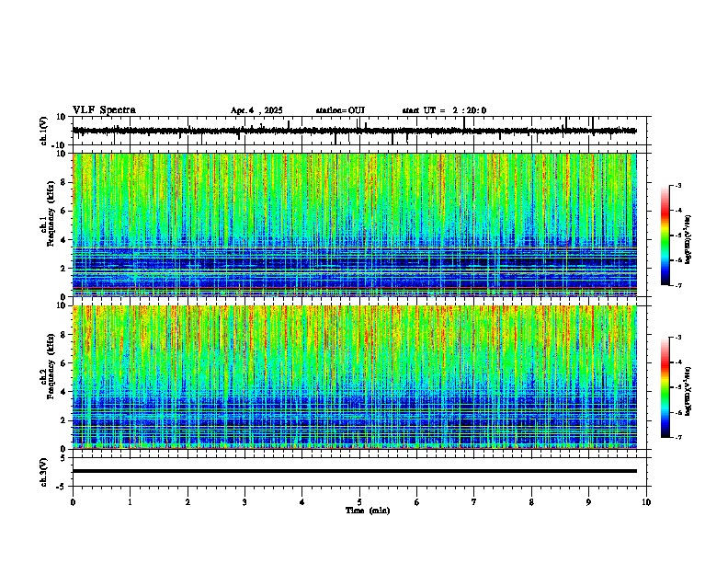Click inside the ch.2 spectrogram panel
Image resolution: width=728 pixels, height=563 pixels.
pyautogui.click(x=354, y=377)
